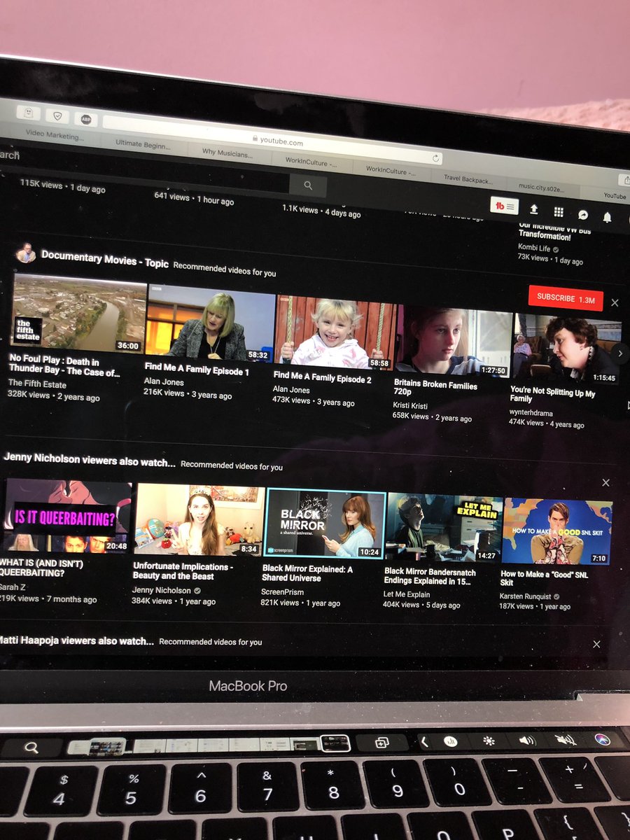
Task: Open the YouTube apps grid icon
Action: (559, 211)
